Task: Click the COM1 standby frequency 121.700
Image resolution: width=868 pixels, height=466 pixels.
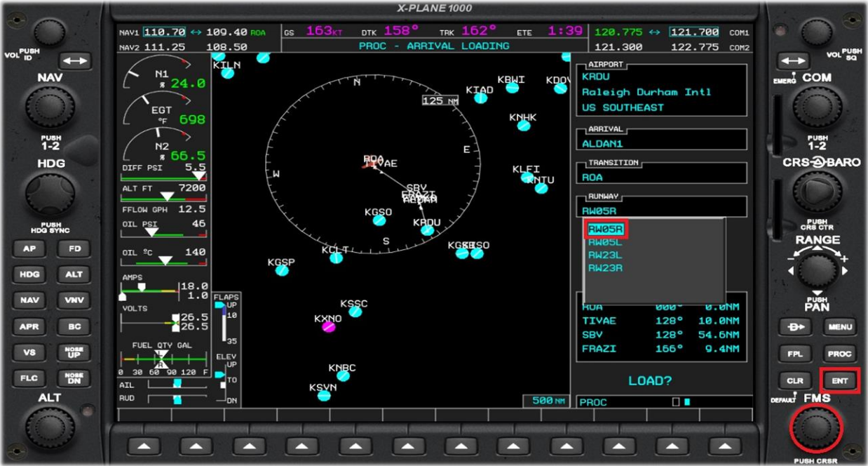Action: (694, 32)
